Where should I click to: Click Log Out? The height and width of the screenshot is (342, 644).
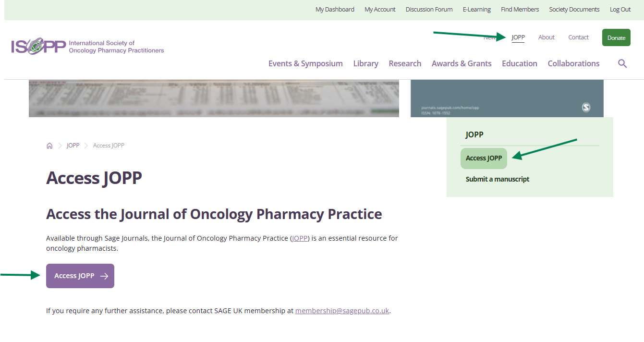tap(620, 10)
